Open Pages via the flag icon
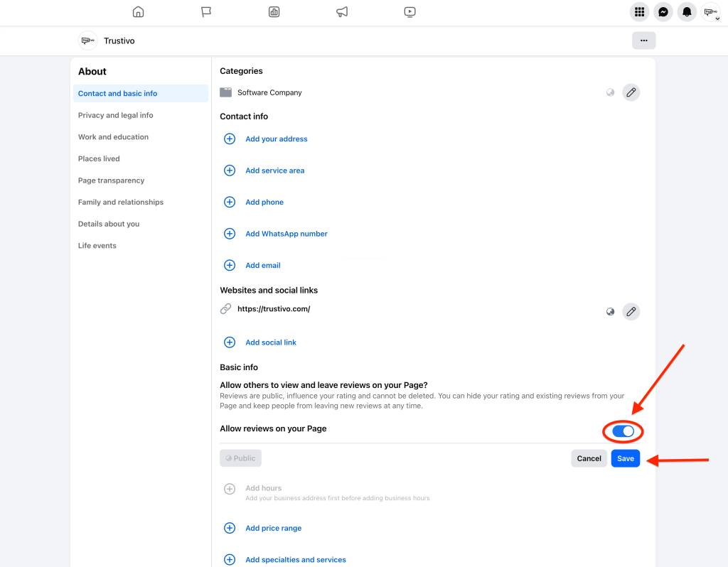728x567 pixels. [x=206, y=12]
